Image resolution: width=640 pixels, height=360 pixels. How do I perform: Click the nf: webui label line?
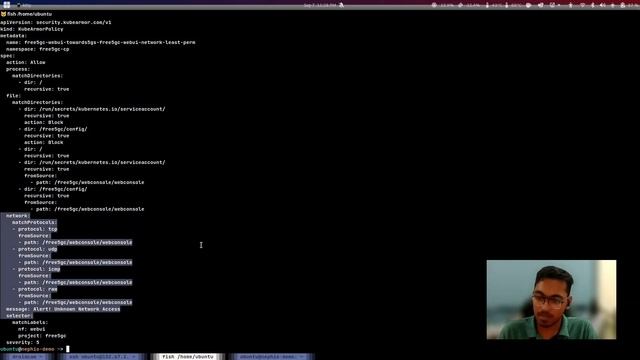[x=31, y=329]
